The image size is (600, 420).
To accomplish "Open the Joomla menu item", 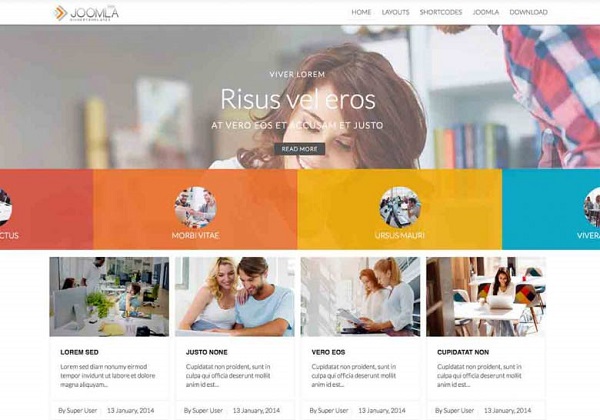I will coord(486,12).
